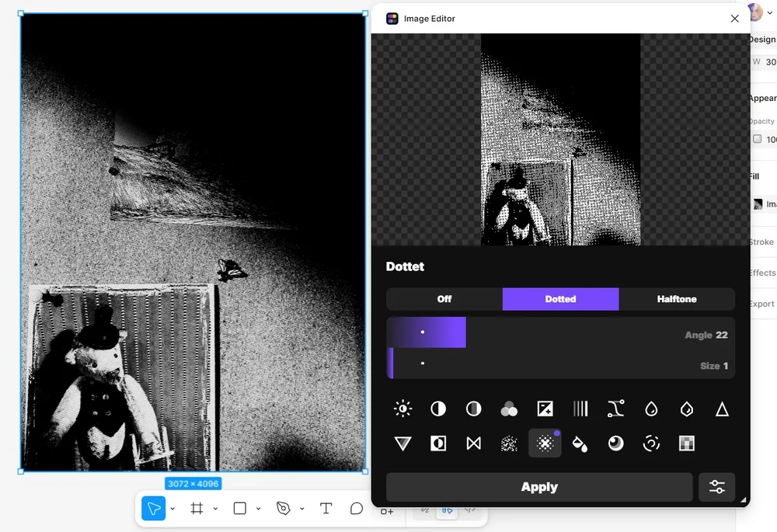The image size is (777, 532).
Task: Open the pixelate mosaic filter icon
Action: 686,443
